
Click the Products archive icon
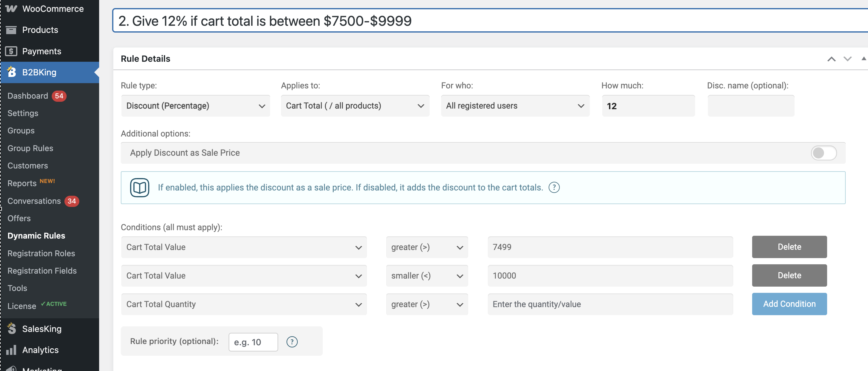11,30
